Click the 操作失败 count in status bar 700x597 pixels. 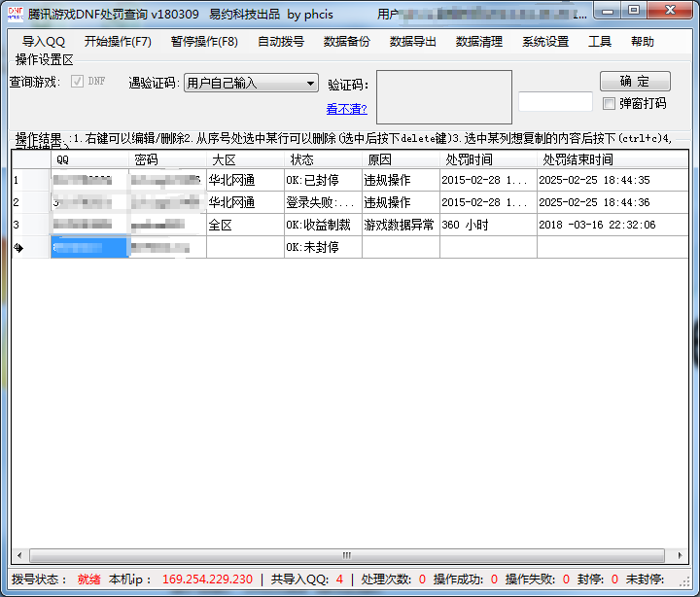tap(566, 579)
